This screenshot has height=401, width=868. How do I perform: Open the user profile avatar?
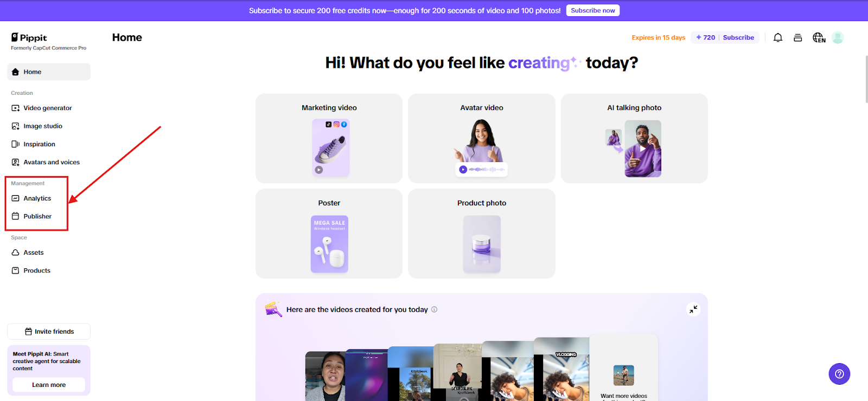click(838, 37)
